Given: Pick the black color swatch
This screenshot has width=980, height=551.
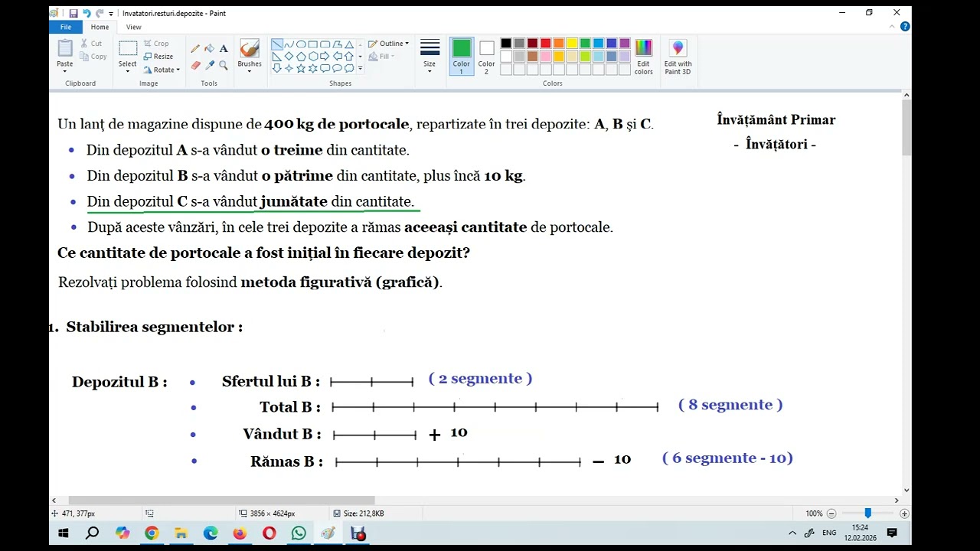Looking at the screenshot, I should pos(506,44).
